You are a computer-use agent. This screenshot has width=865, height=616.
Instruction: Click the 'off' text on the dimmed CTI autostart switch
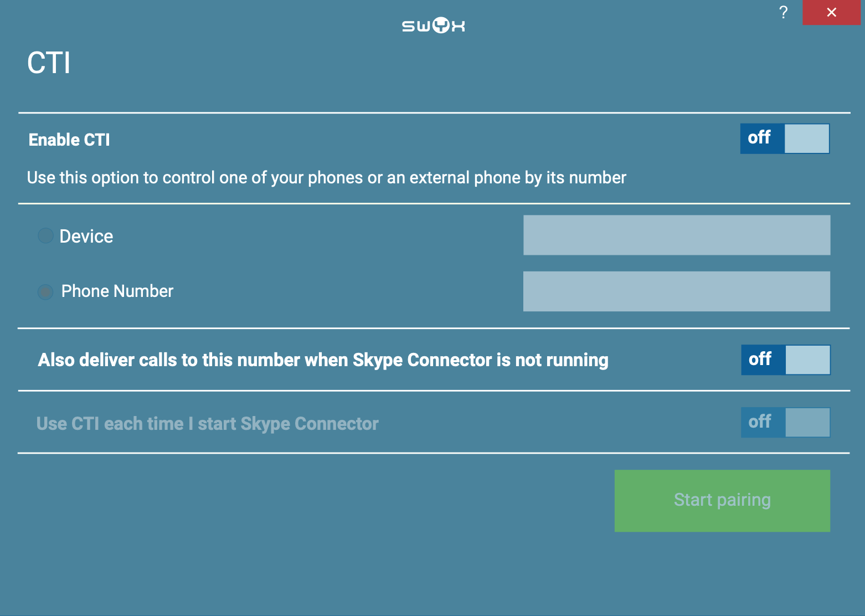coord(760,422)
